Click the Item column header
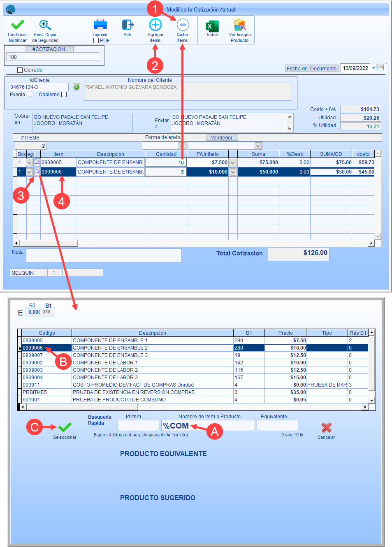Image resolution: width=392 pixels, height=547 pixels. click(58, 154)
